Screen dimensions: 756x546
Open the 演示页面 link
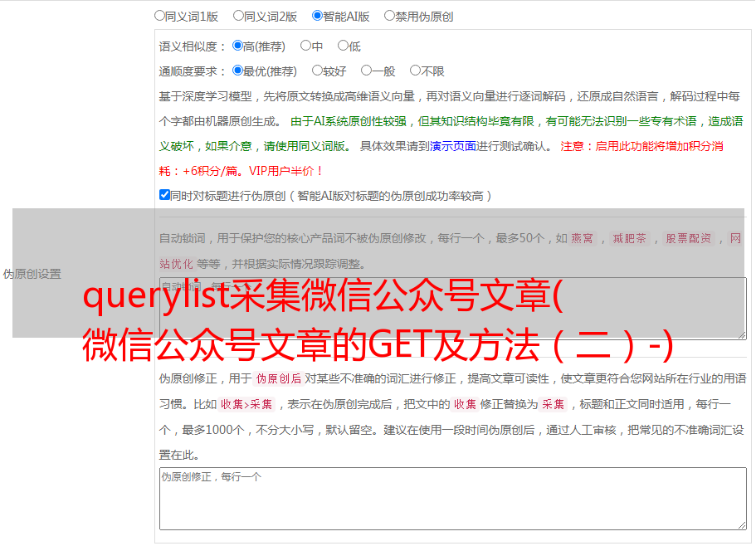453,146
